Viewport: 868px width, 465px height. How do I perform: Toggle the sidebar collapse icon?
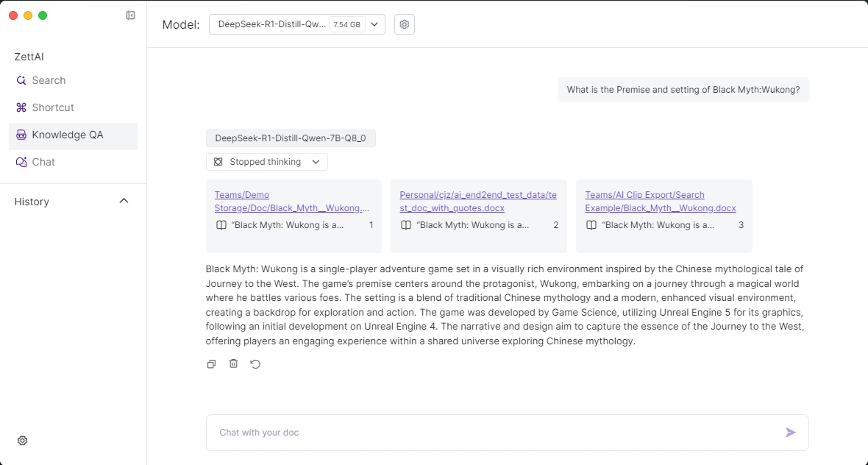(130, 15)
